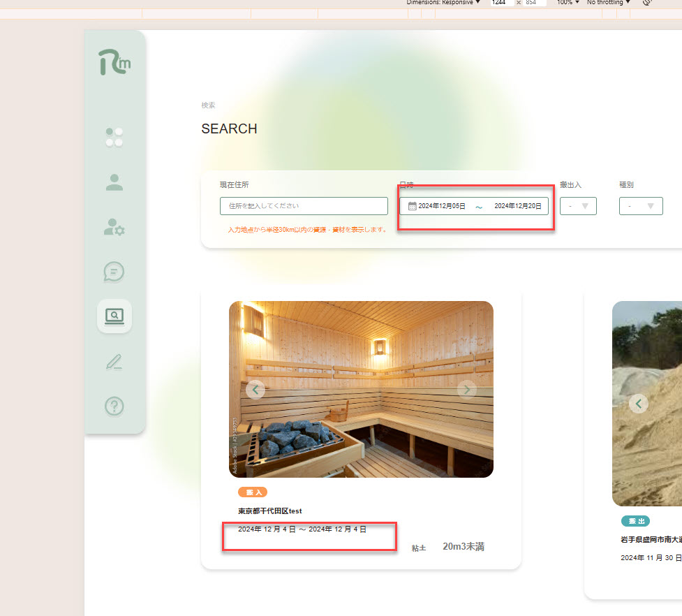Open the help question mark icon
Image resolution: width=682 pixels, height=616 pixels.
coord(114,406)
